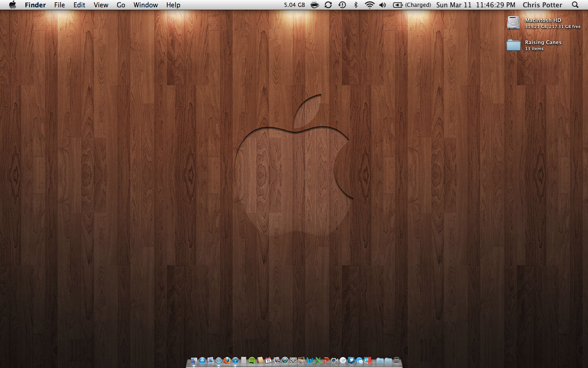Open the Help menu
Viewport: 588px width, 368px height.
(x=173, y=5)
